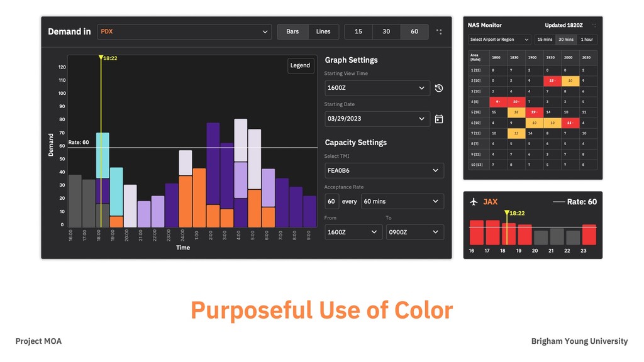Screen dimensions: 644x362
Task: Click the Graph Settings heading
Action: coord(351,60)
